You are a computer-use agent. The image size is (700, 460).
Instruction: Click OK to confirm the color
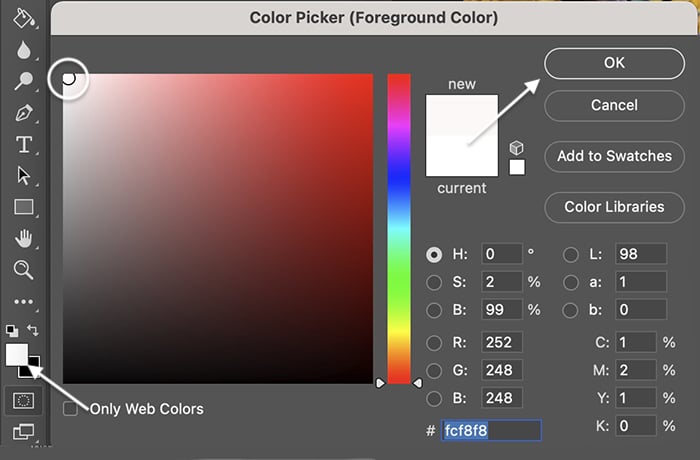614,63
